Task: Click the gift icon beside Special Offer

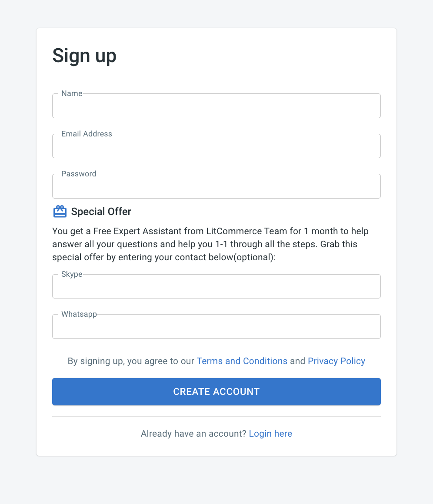Action: pyautogui.click(x=60, y=212)
